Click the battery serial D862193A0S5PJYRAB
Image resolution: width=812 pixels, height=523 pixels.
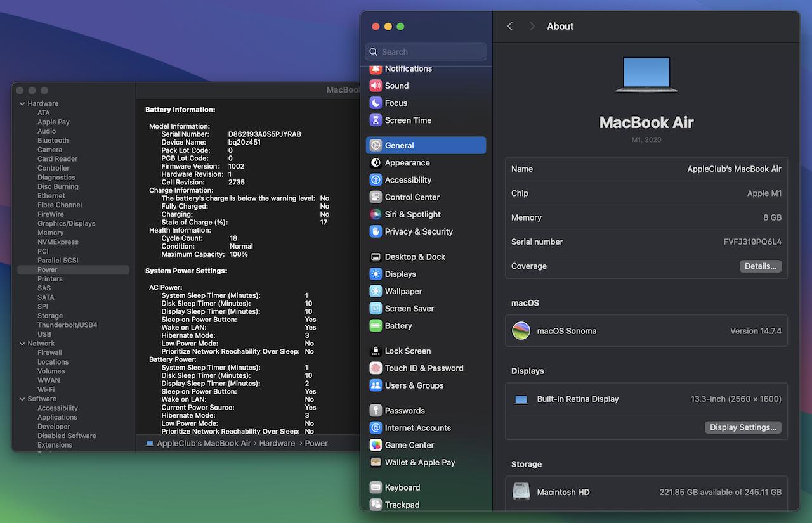click(265, 134)
